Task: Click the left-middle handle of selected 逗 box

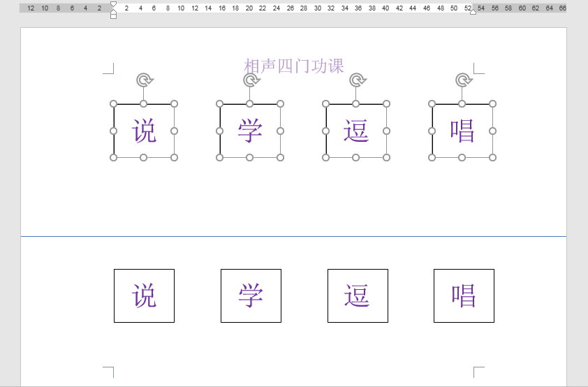Action: tap(326, 131)
